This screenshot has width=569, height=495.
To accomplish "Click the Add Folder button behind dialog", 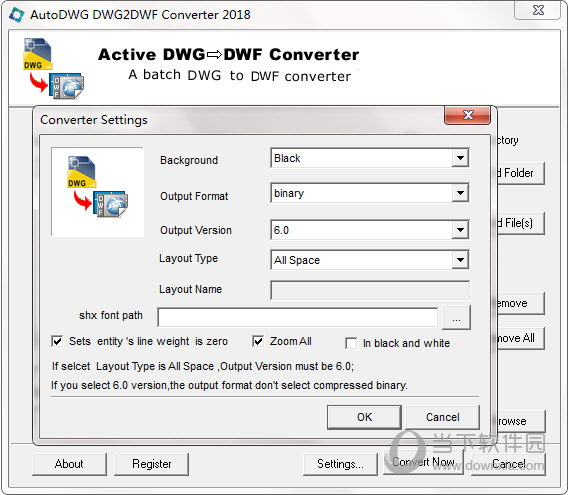I will pos(521,173).
